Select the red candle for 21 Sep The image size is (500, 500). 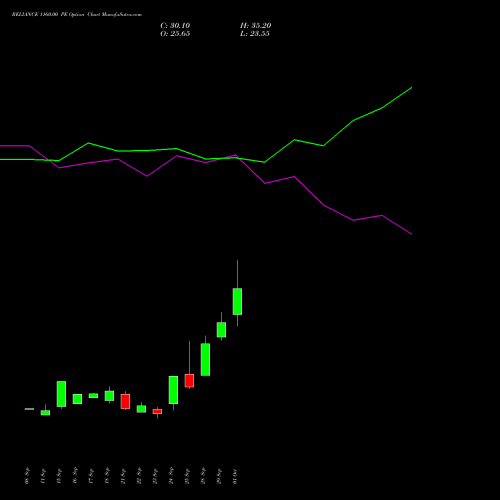[x=125, y=401]
